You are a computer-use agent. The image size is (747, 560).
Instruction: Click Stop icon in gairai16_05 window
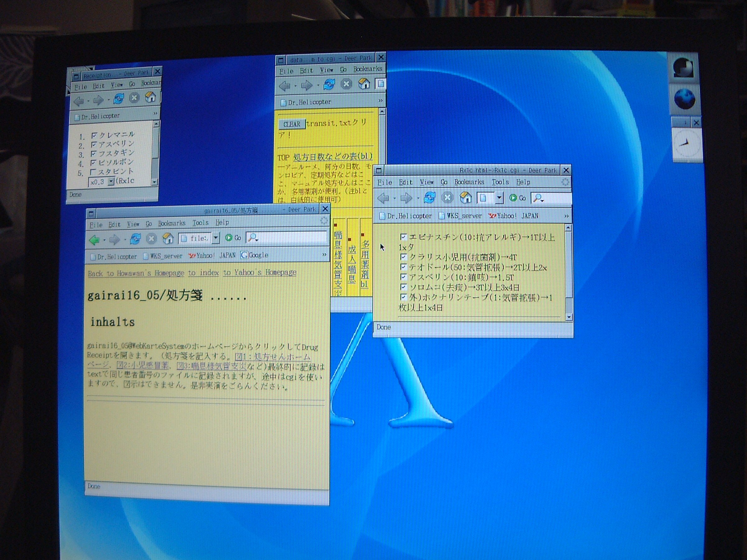pos(152,239)
